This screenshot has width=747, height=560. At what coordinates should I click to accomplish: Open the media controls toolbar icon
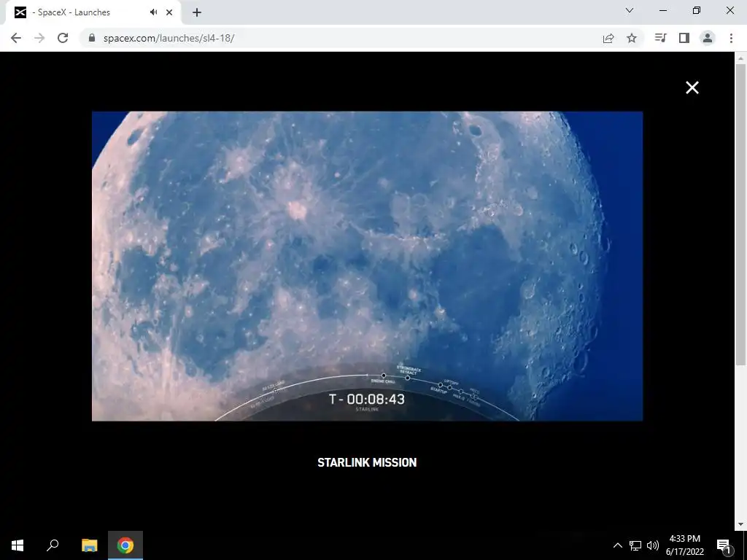click(661, 38)
